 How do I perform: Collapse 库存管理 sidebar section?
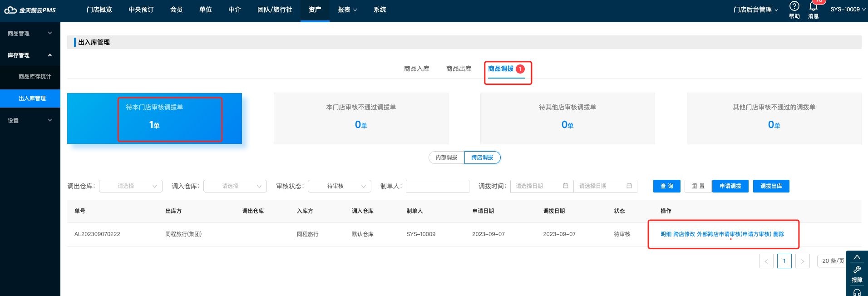[x=30, y=55]
